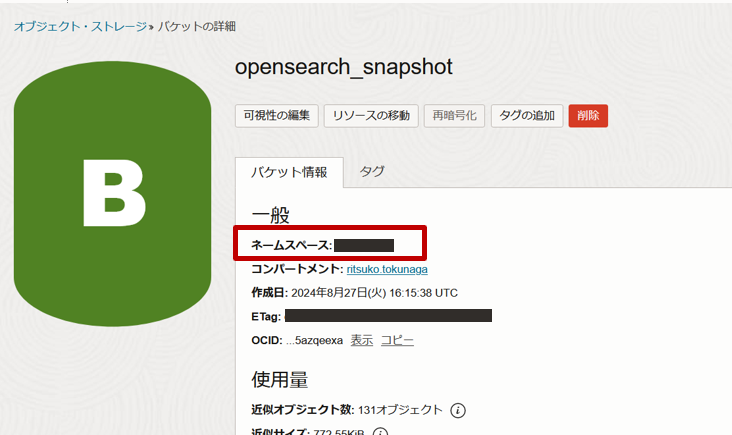Click the リソースの移動 button
Screen dimensions: 732x435
371,115
